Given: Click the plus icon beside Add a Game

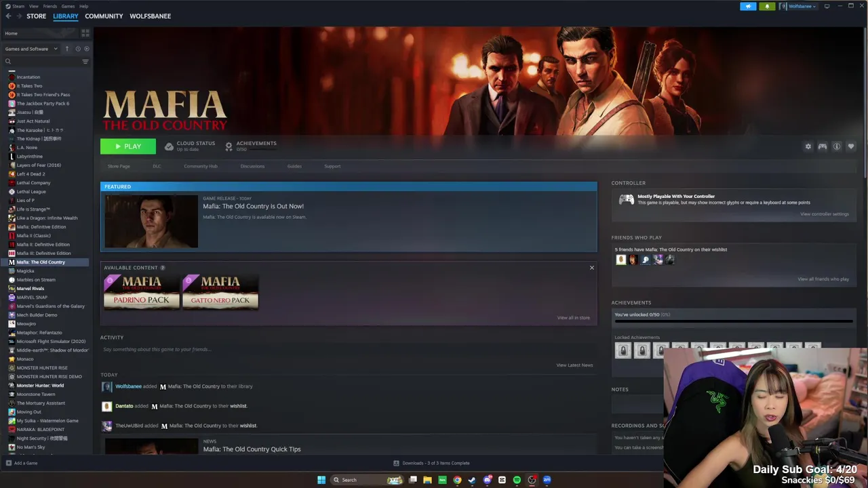Looking at the screenshot, I should [x=8, y=463].
